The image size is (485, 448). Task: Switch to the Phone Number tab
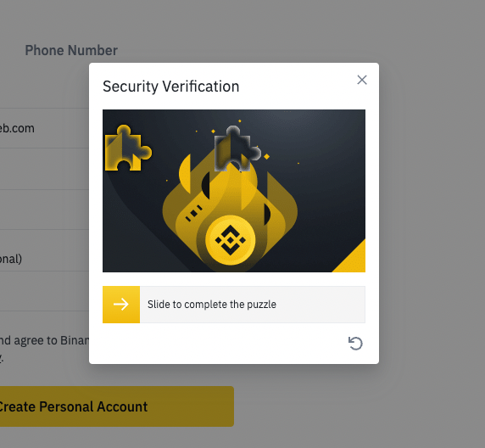tap(71, 50)
